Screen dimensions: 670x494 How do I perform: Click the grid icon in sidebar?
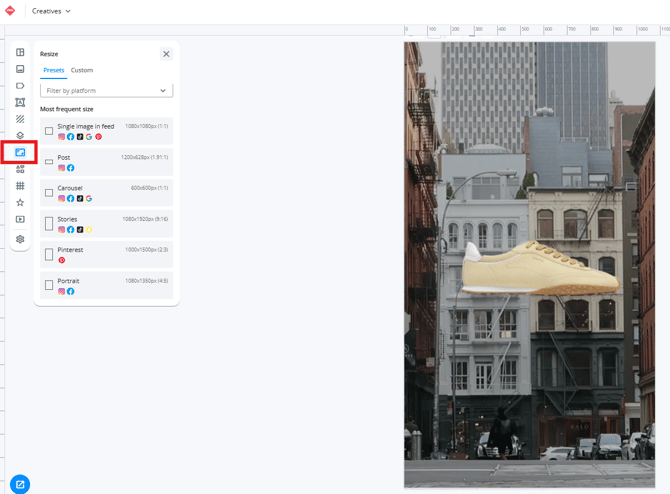[x=20, y=186]
